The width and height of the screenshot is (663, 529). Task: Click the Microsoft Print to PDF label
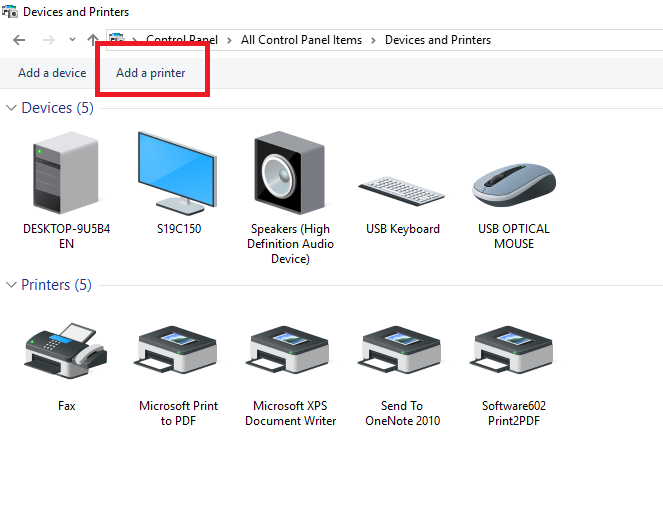(x=178, y=413)
